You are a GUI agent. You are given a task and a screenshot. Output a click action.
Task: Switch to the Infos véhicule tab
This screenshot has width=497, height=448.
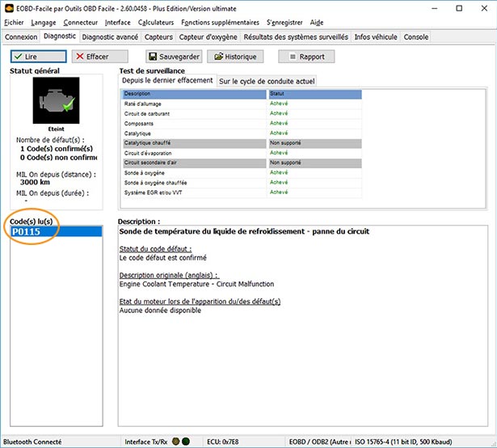pos(376,37)
